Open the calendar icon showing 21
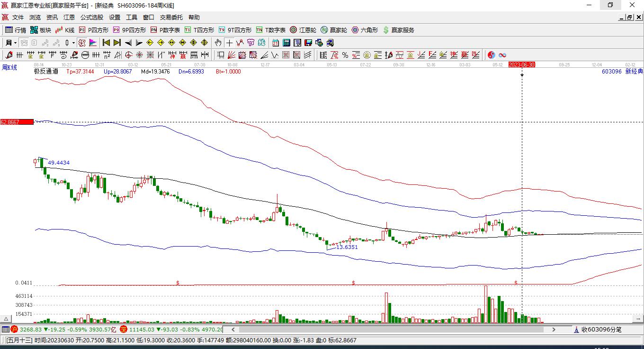This screenshot has height=349, width=644. (x=276, y=43)
